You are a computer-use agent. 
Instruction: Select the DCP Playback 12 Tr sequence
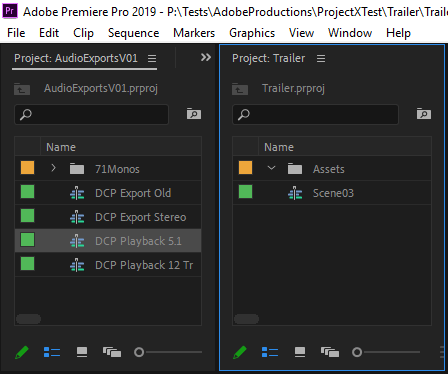point(108,265)
